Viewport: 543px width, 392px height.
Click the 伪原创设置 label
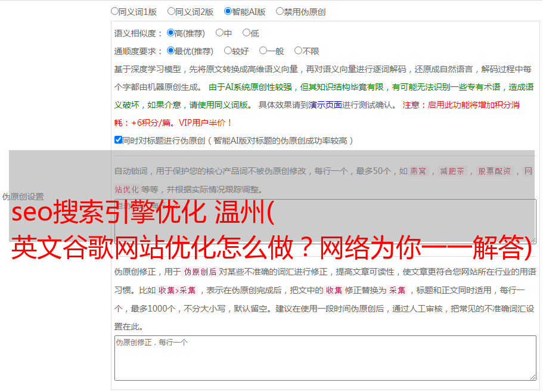[23, 197]
